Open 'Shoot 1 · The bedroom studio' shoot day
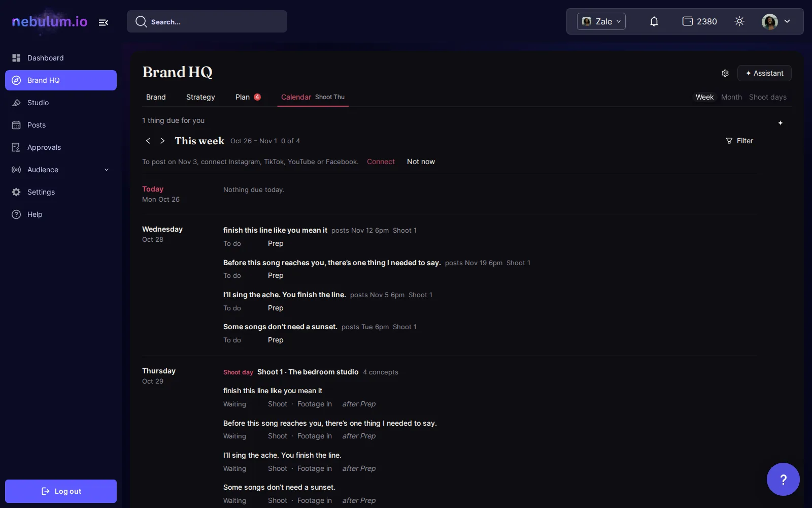 (x=308, y=372)
